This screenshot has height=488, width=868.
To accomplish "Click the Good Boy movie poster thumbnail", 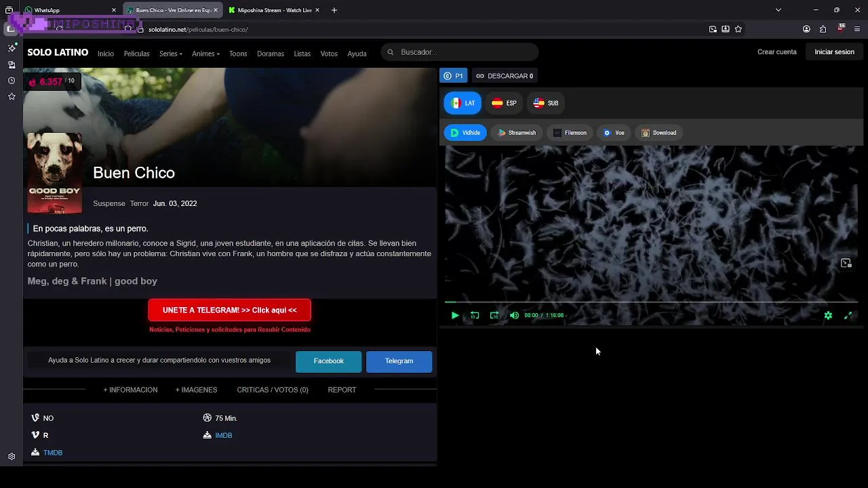I will (55, 173).
